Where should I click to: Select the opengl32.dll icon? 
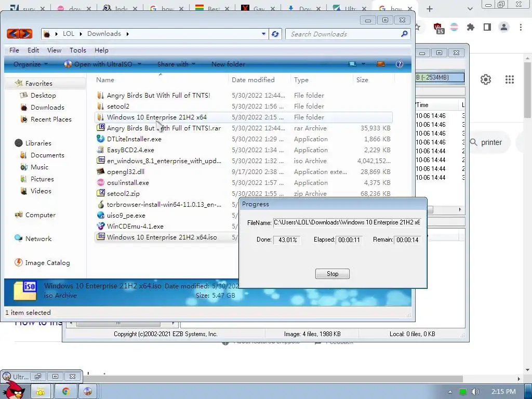click(100, 171)
